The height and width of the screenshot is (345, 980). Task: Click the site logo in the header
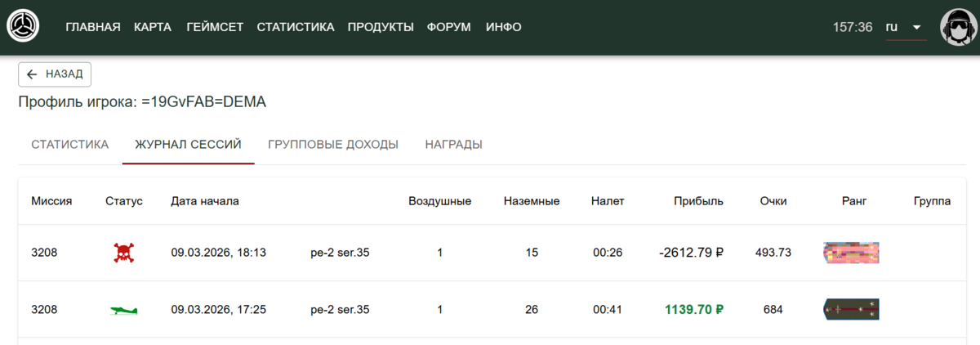(x=23, y=27)
